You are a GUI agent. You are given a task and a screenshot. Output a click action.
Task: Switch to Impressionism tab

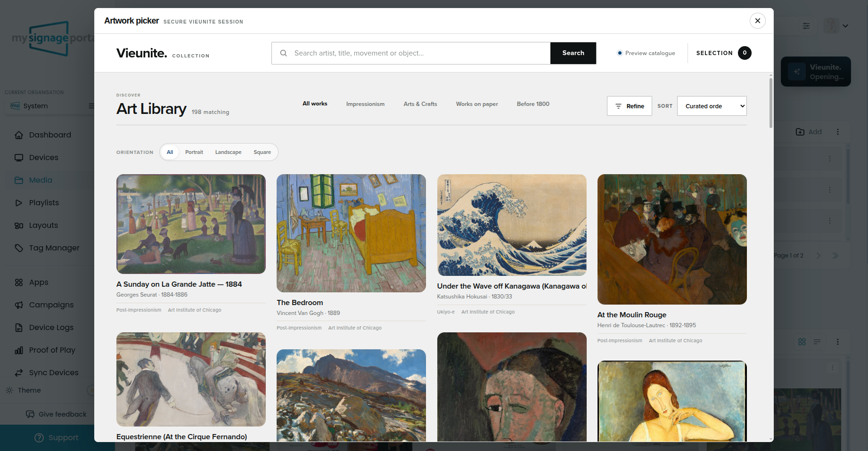point(365,104)
